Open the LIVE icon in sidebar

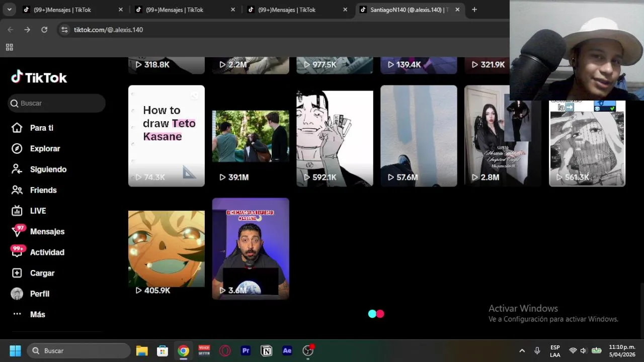(x=17, y=211)
